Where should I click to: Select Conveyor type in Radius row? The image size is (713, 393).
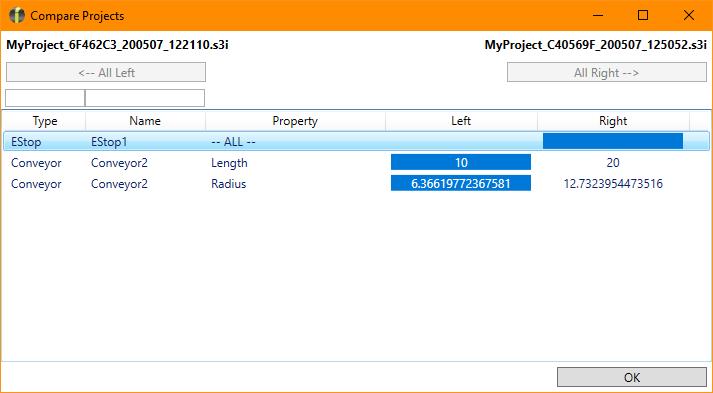(x=36, y=184)
